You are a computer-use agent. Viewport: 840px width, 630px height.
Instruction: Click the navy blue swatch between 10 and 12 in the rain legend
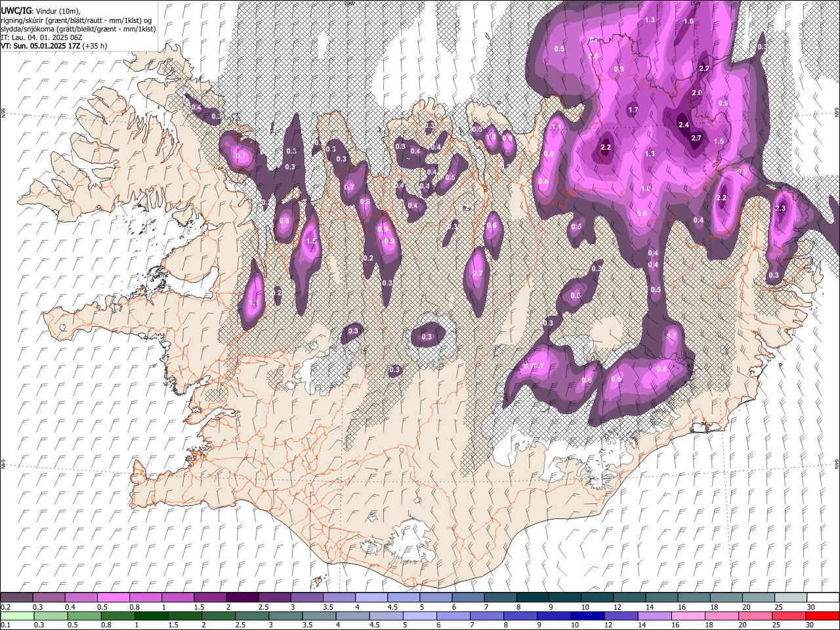click(587, 616)
